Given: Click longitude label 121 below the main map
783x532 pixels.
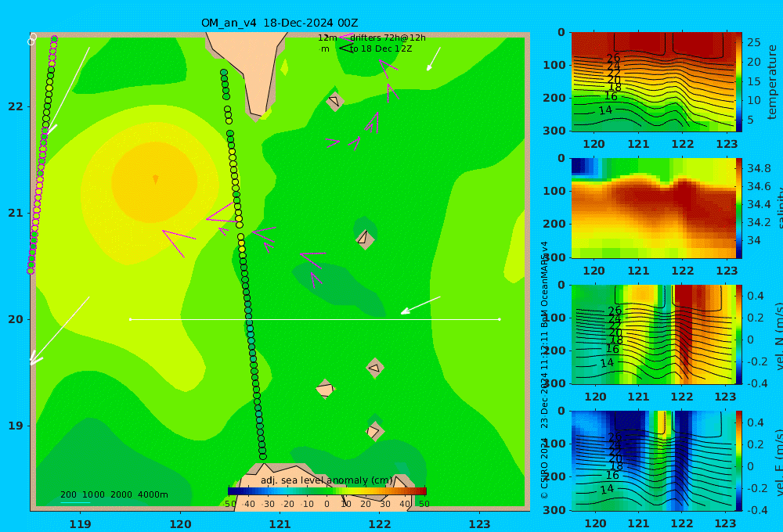Looking at the screenshot, I should click(280, 524).
